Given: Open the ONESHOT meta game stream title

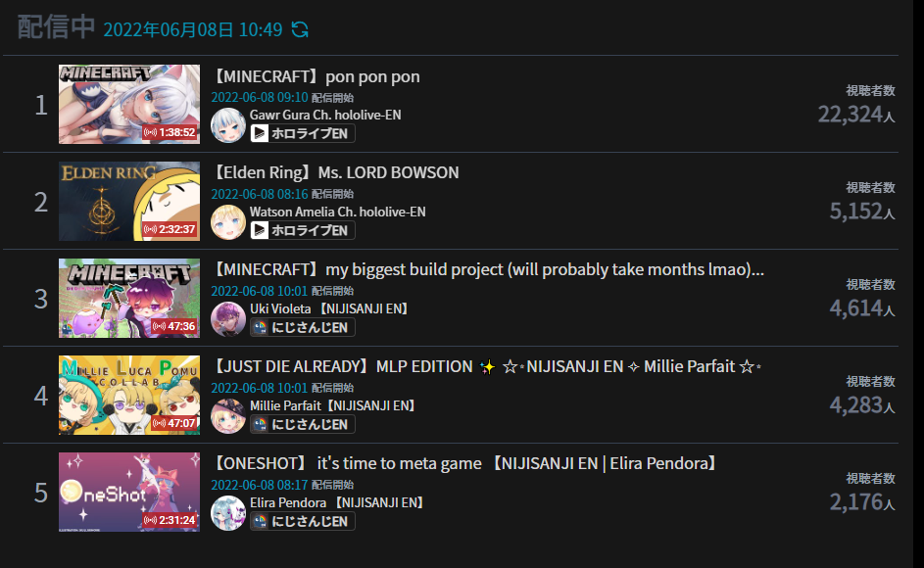Looking at the screenshot, I should coord(465,463).
